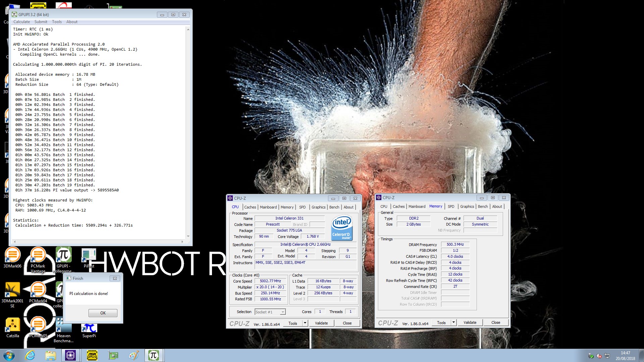644x362 pixels.
Task: Open the 3DMark2001 SE desktop icon
Action: [12, 295]
